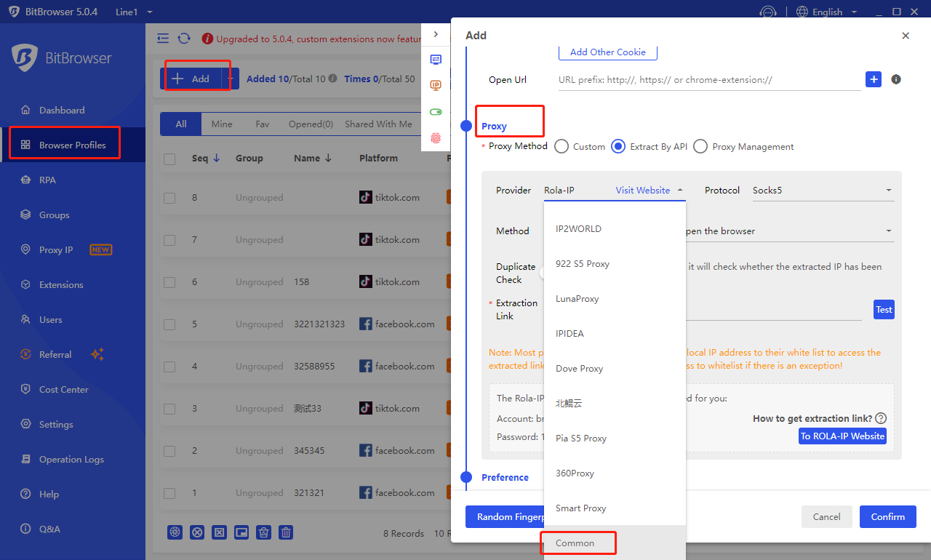Check the row named 158

(x=169, y=281)
